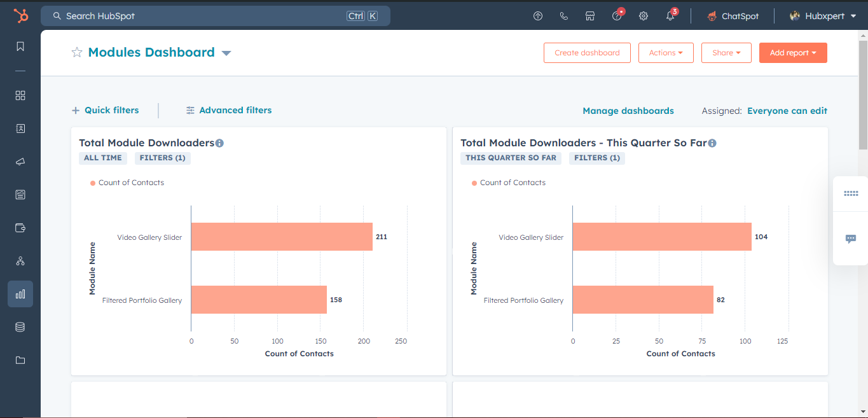The image size is (868, 418).
Task: Expand the Modules Dashboard name dropdown
Action: coord(226,53)
